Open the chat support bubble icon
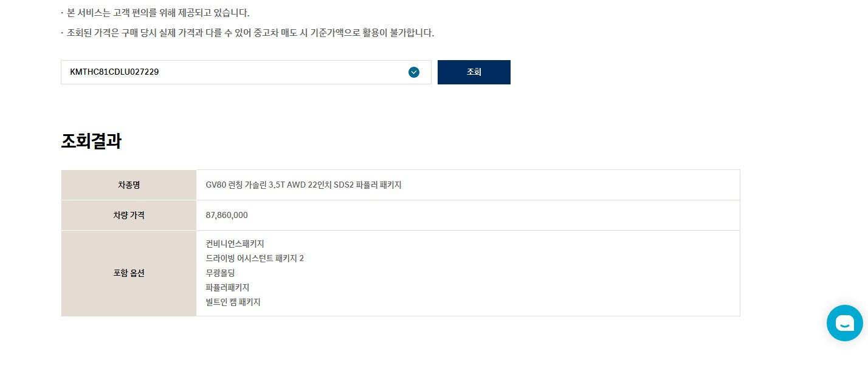Screen dimensions: 868x371 pyautogui.click(x=844, y=323)
